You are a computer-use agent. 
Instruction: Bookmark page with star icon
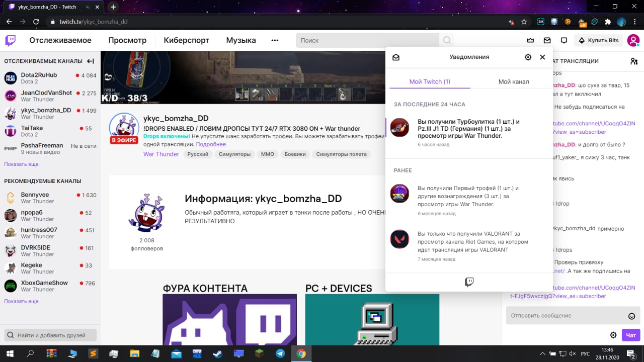524,22
